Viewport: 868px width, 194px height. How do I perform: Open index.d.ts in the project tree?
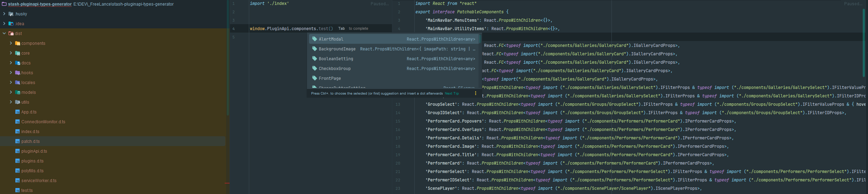(x=30, y=132)
